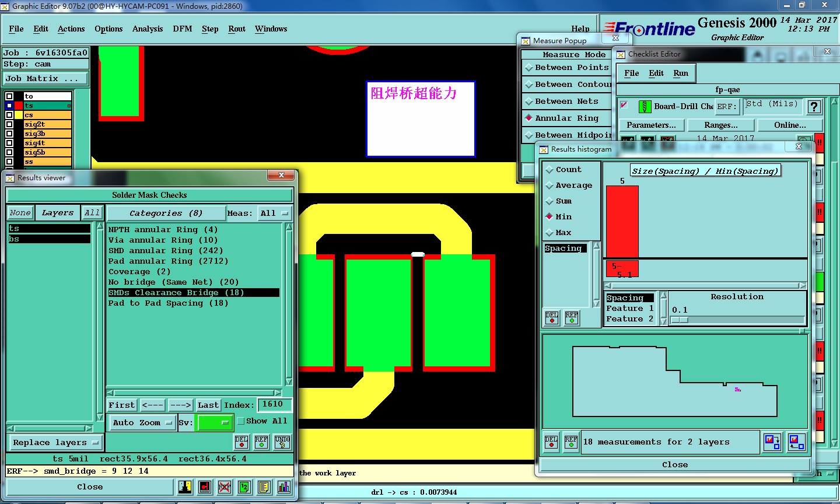The height and width of the screenshot is (504, 840).
Task: Select 'No bridge (Same Net) (20)' row
Action: pos(194,282)
